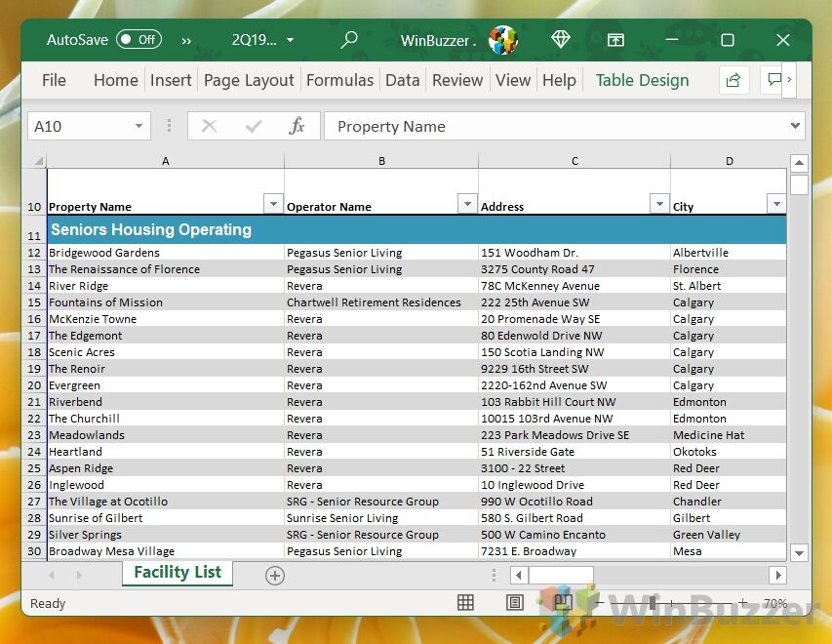Select the Green Valley cell

pos(729,535)
